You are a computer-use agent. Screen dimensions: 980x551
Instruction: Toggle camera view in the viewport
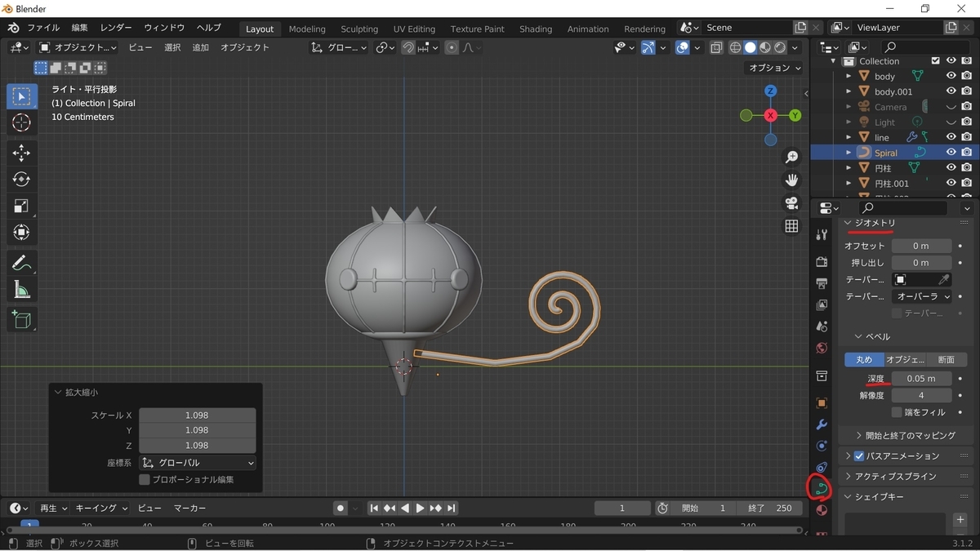791,203
